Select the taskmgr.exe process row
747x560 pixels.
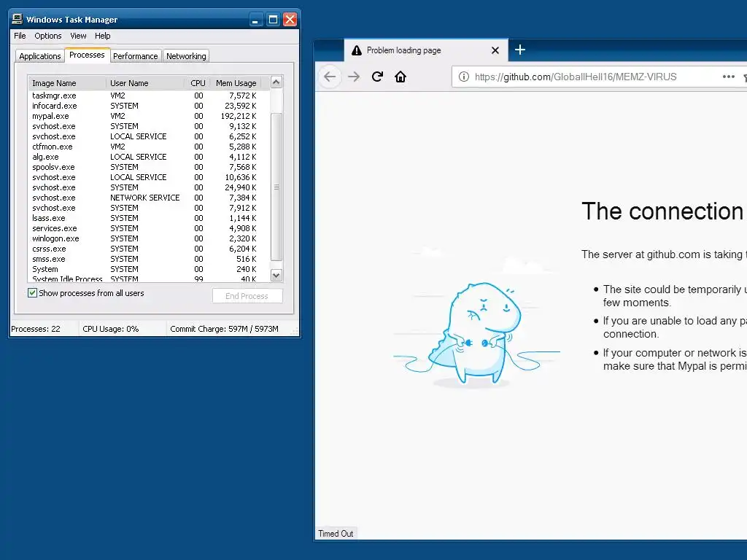tap(149, 96)
